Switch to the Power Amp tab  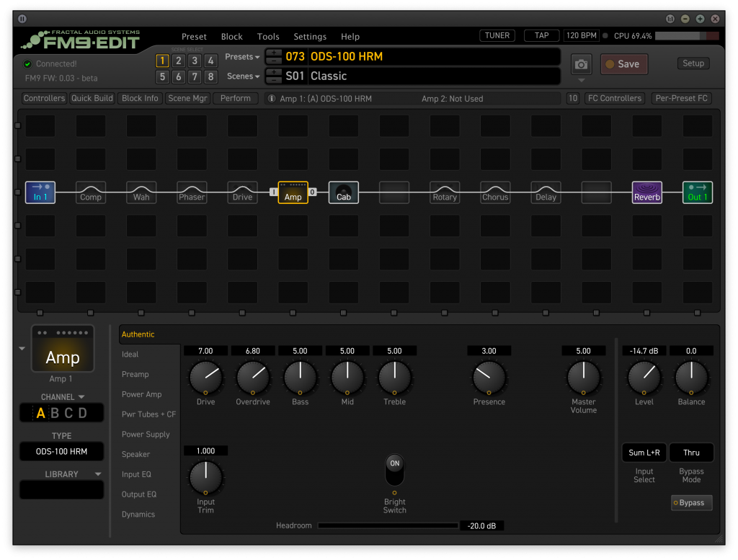tap(141, 394)
